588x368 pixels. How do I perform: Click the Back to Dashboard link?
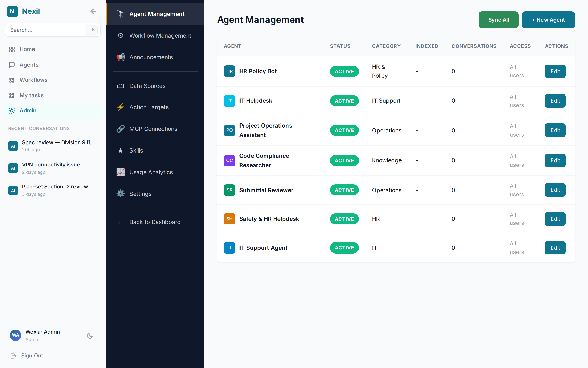tap(155, 222)
